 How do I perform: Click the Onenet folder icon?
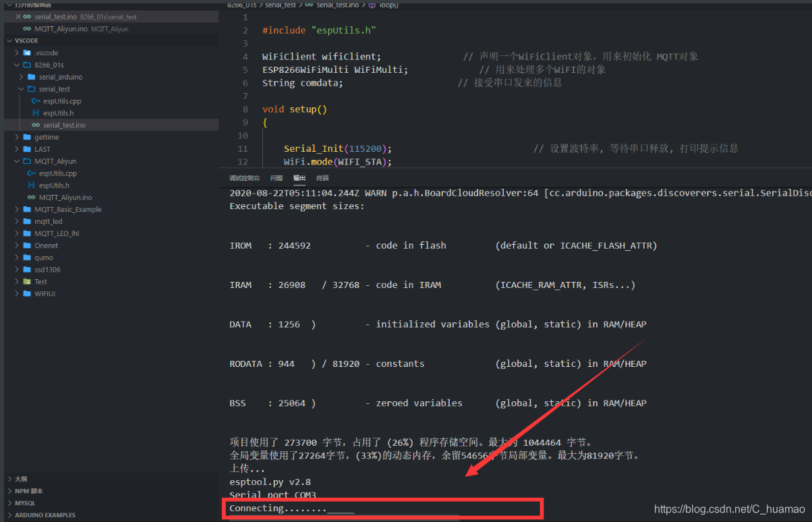point(27,245)
